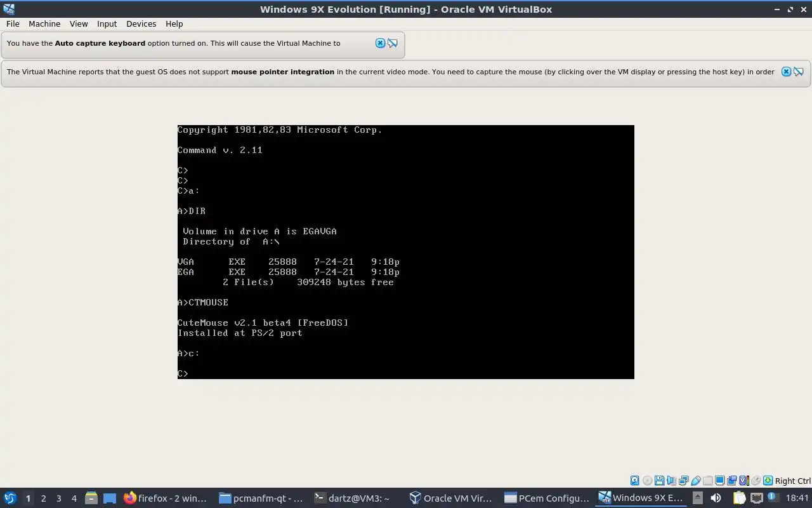Click the CPU virtualization indicator
This screenshot has height=508, width=812.
(x=744, y=481)
